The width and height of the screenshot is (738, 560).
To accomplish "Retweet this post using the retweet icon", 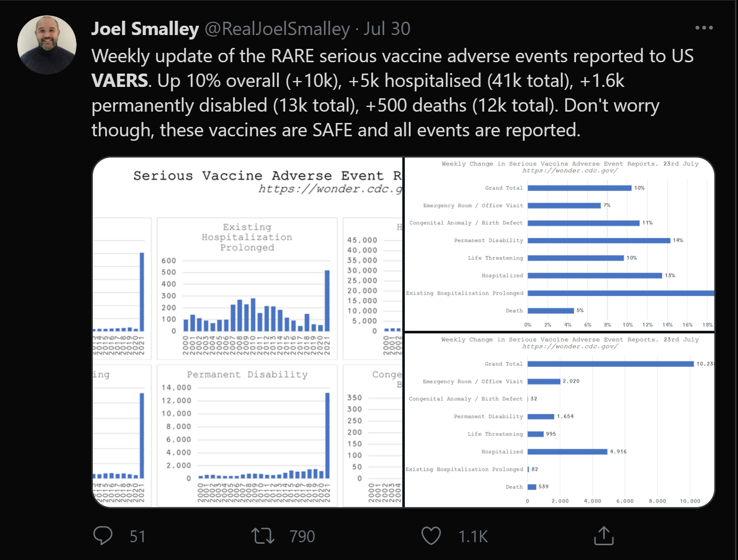I will coord(263,536).
